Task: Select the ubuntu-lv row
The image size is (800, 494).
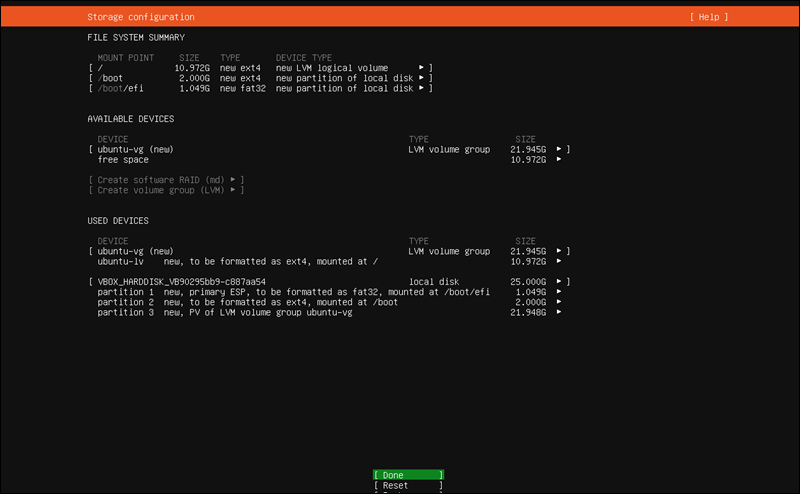Action: (x=329, y=261)
